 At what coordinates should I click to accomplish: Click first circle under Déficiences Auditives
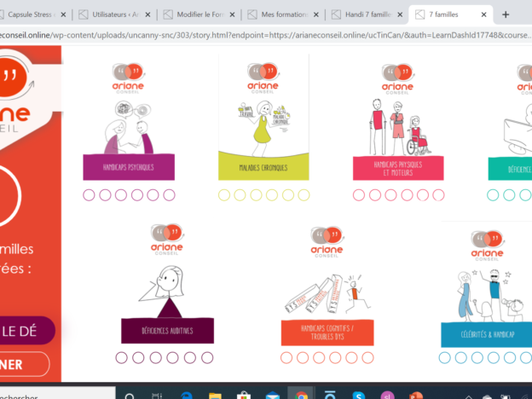click(121, 357)
